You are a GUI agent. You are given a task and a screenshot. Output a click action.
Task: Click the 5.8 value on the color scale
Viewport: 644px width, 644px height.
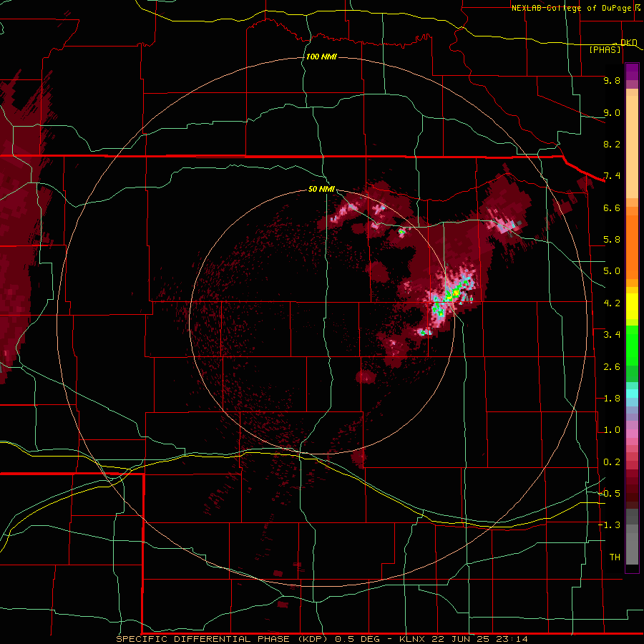tap(612, 240)
